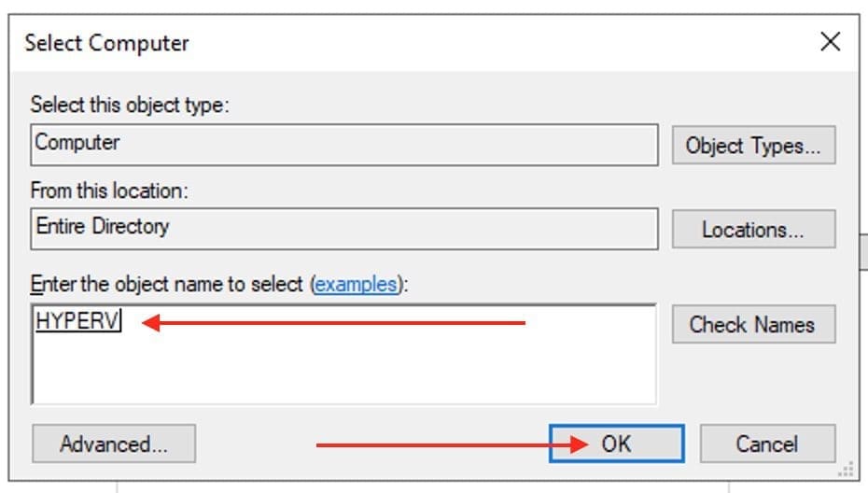The width and height of the screenshot is (868, 493).
Task: Click the red arrow pointing at HYPERV
Action: [x=336, y=323]
